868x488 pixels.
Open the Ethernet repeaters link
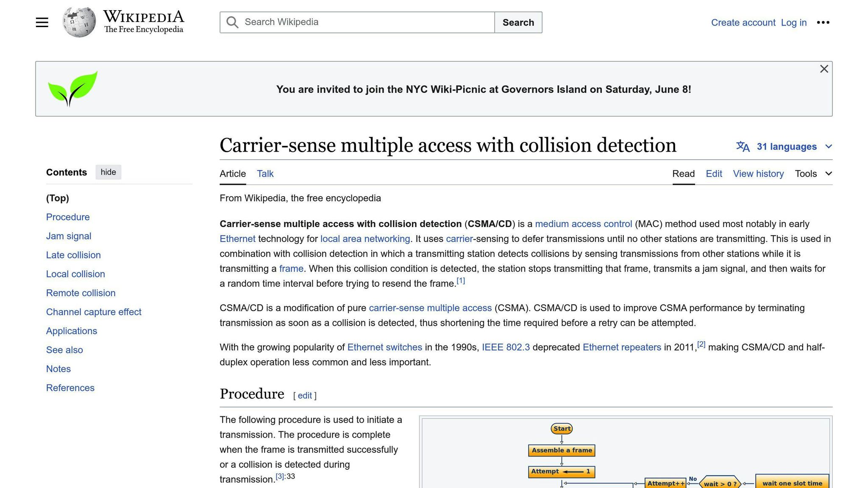click(x=622, y=347)
